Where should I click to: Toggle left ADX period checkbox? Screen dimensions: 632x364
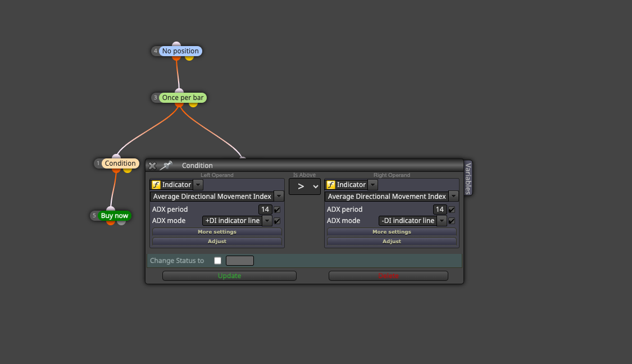277,210
